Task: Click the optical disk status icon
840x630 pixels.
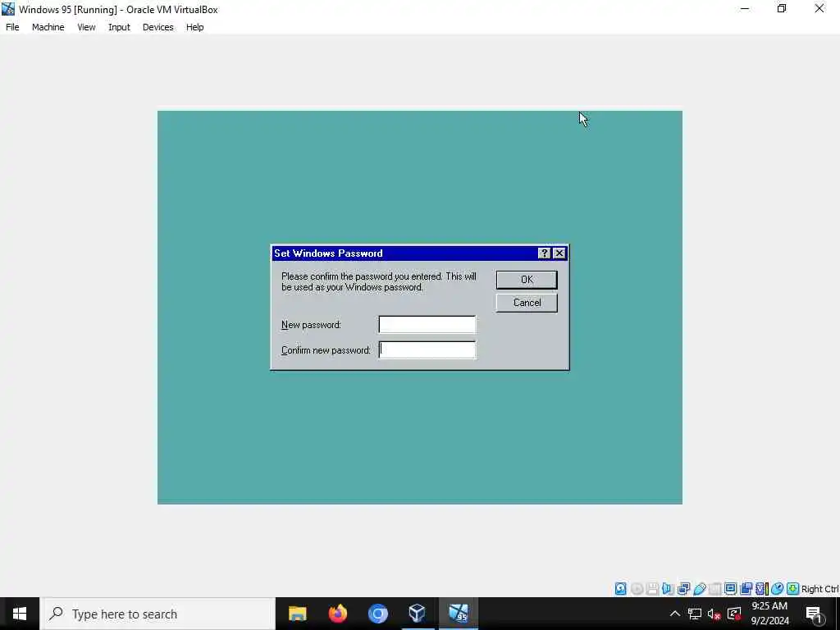Action: (637, 589)
